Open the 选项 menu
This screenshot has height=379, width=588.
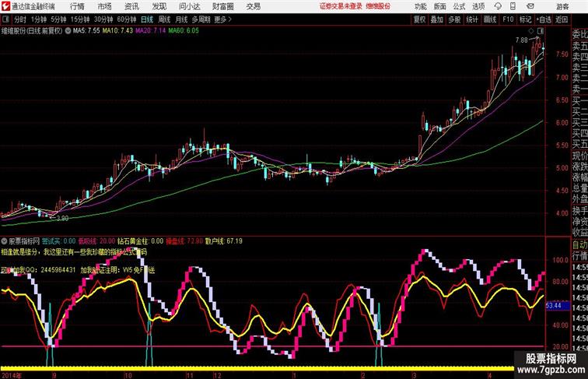(x=478, y=6)
